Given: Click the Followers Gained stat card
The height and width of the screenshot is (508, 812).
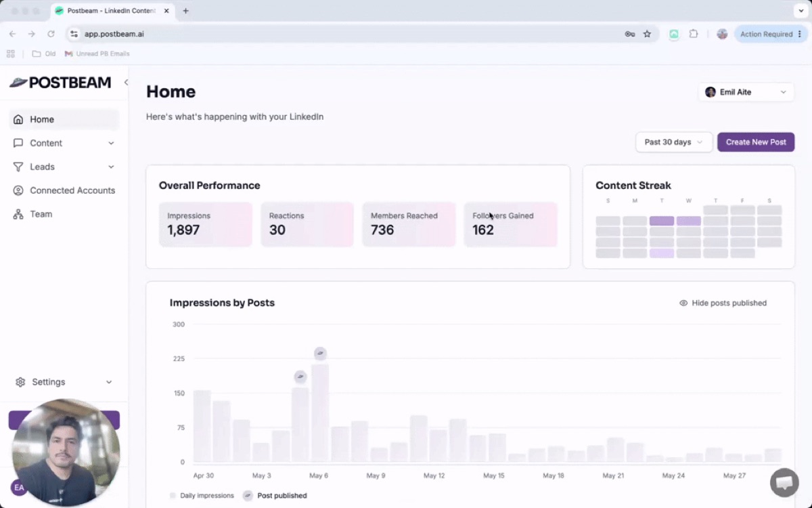Looking at the screenshot, I should [511, 224].
